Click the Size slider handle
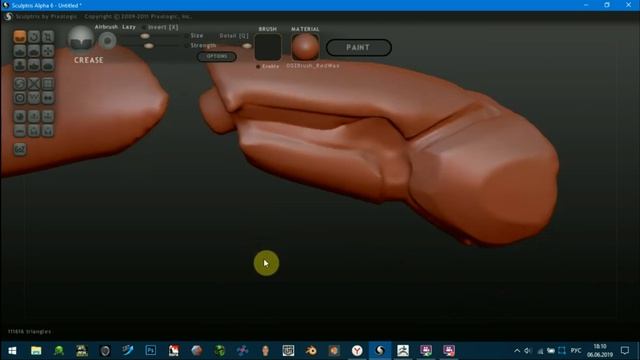The image size is (640, 360). click(x=145, y=36)
